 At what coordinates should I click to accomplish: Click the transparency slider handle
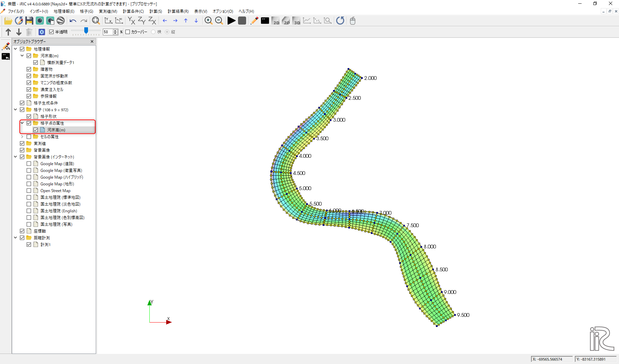(86, 31)
